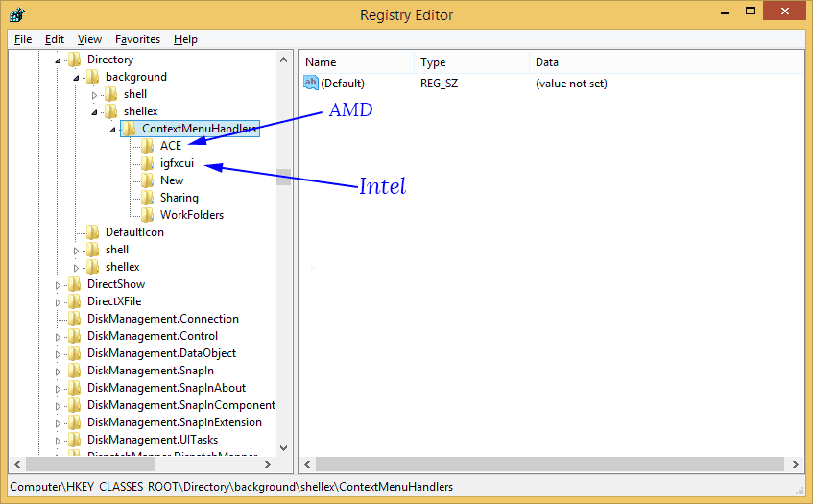813x504 pixels.
Task: Click the DiskManagement.SnapInComponent folder icon
Action: 75,405
